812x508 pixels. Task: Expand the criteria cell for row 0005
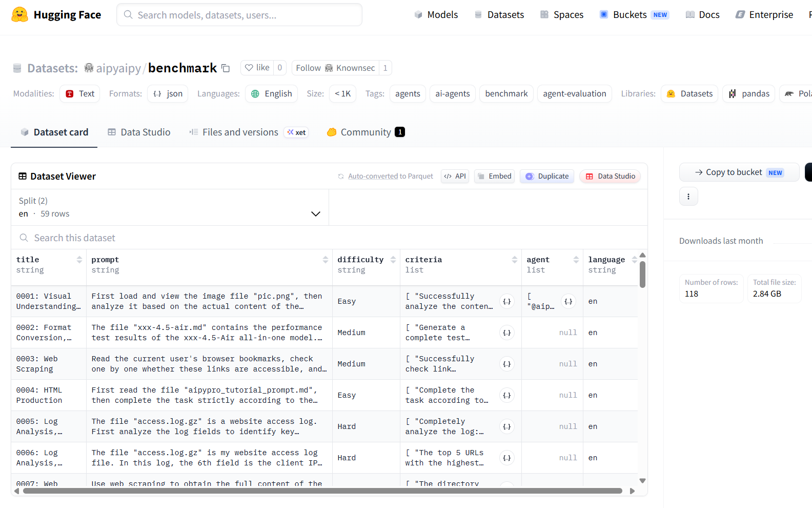[507, 427]
